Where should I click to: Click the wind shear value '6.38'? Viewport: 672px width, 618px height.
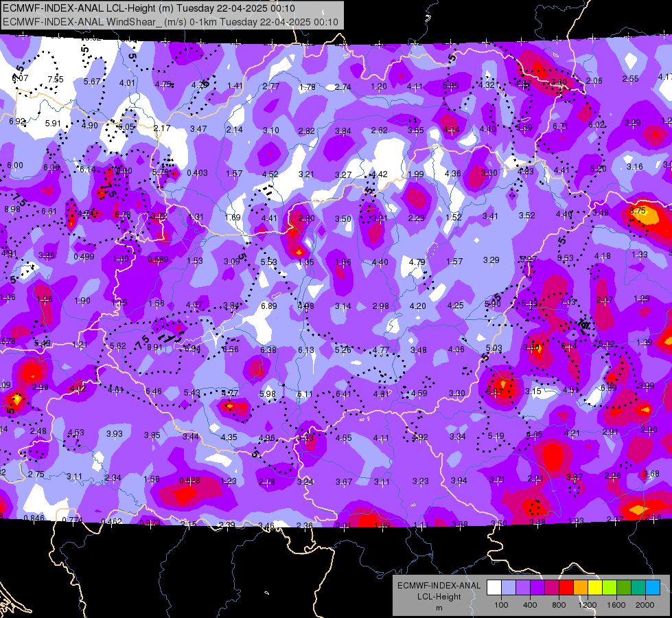(268, 350)
